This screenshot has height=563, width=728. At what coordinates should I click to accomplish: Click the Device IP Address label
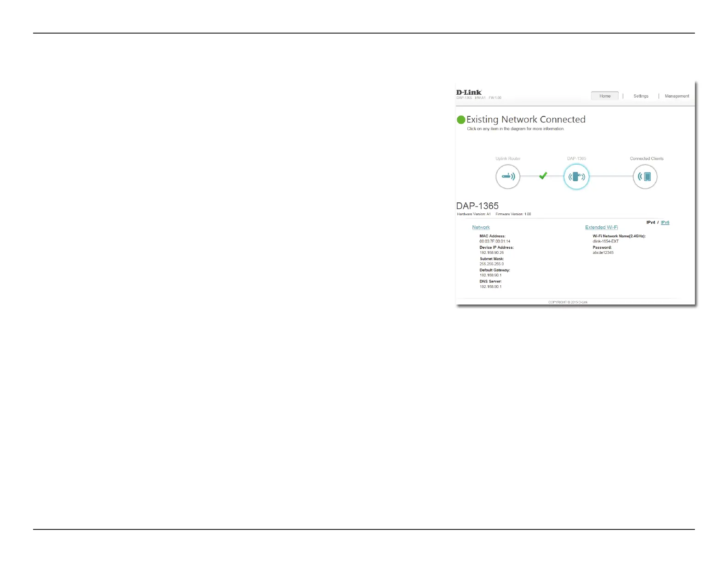496,247
